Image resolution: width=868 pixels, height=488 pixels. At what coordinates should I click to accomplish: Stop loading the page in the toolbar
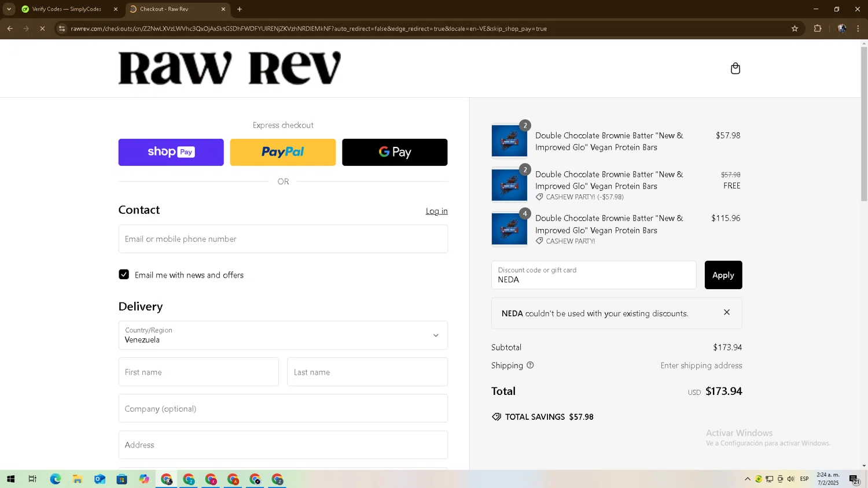coord(42,28)
